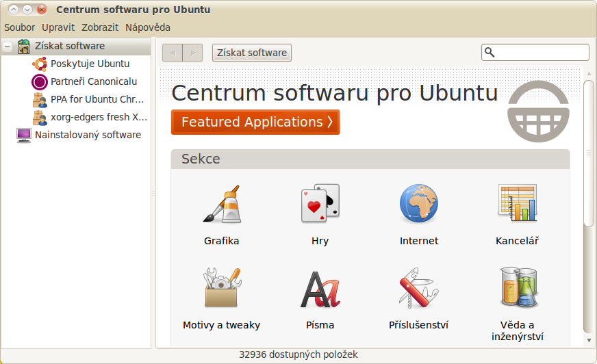
Task: Click the Canonical partners purple circle icon
Action: click(40, 82)
